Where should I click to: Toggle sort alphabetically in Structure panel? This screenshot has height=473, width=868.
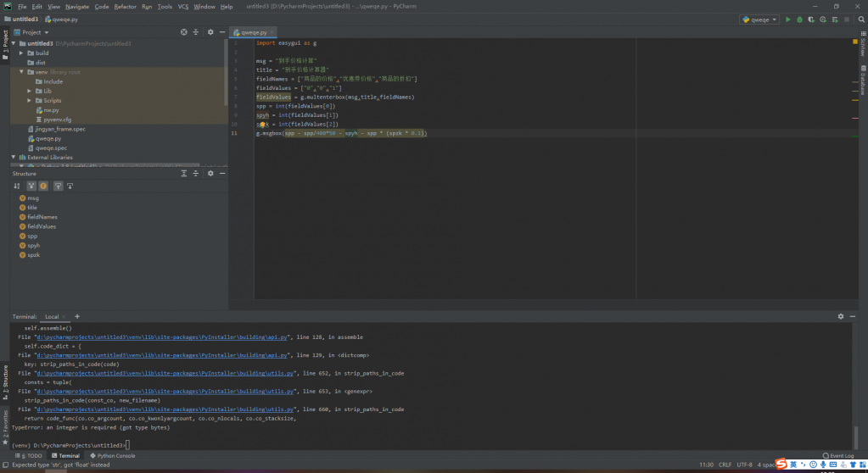[16, 186]
